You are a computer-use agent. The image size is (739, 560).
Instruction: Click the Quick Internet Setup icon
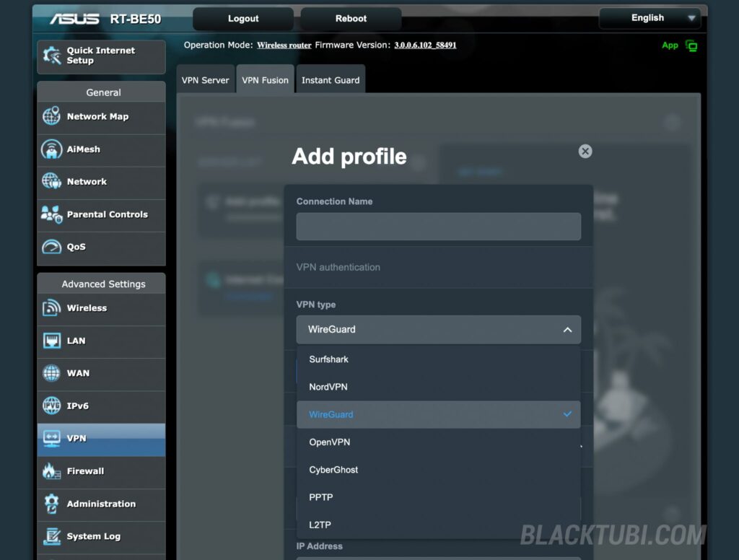[x=52, y=56]
